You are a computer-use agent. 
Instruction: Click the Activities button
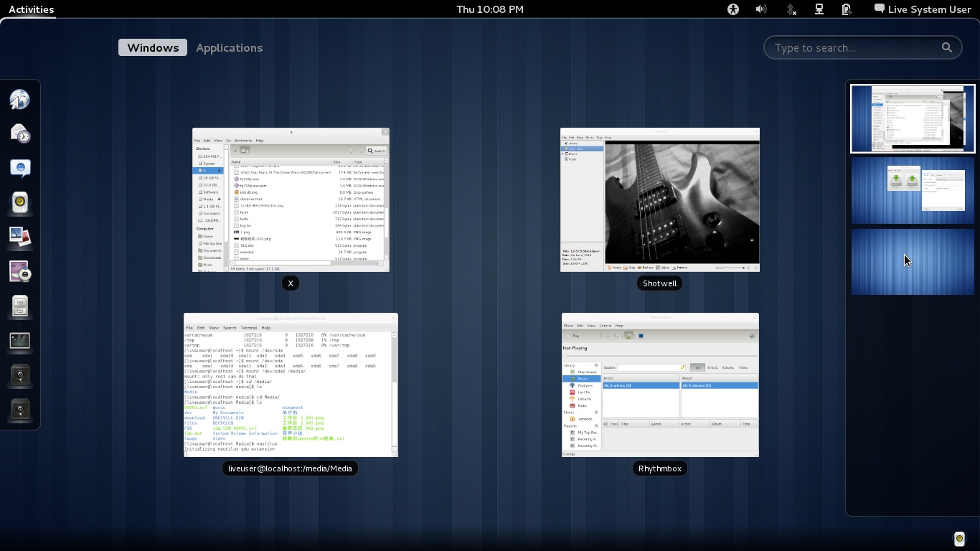31,9
